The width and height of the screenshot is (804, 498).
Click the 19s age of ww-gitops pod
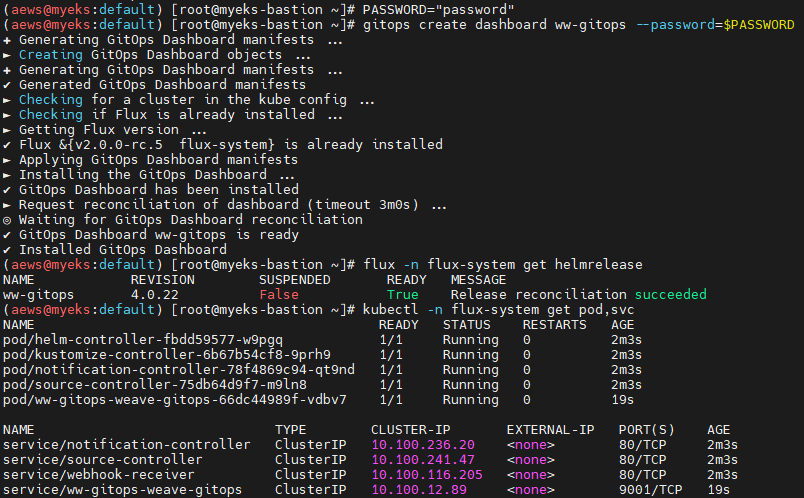(622, 400)
